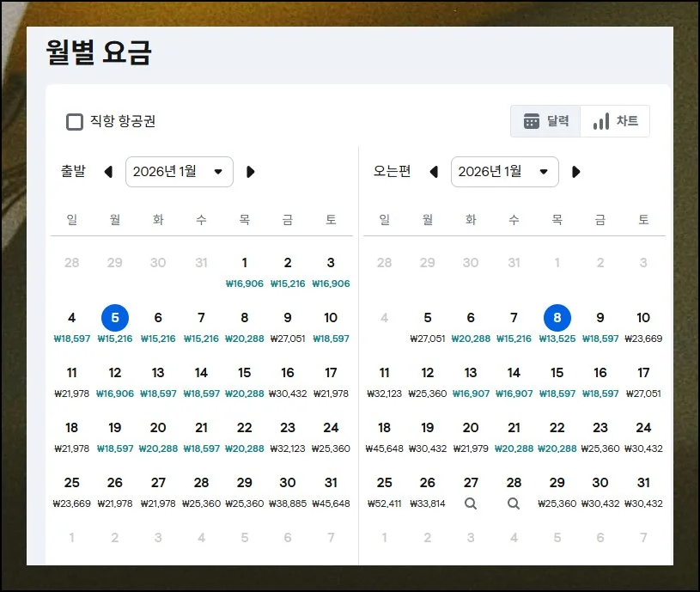Click the next month arrow for departure
This screenshot has width=700, height=592.
coord(251,172)
